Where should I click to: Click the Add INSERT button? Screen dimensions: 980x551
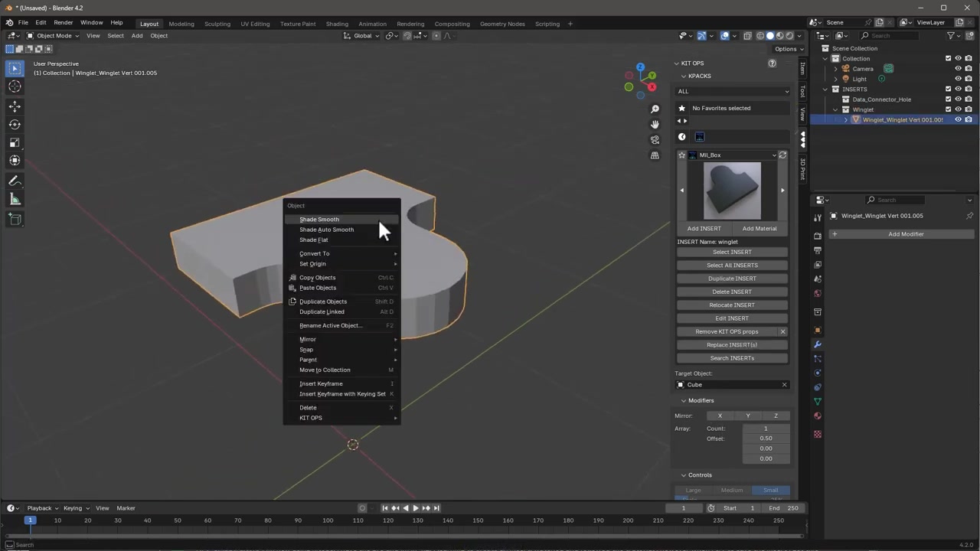(704, 228)
